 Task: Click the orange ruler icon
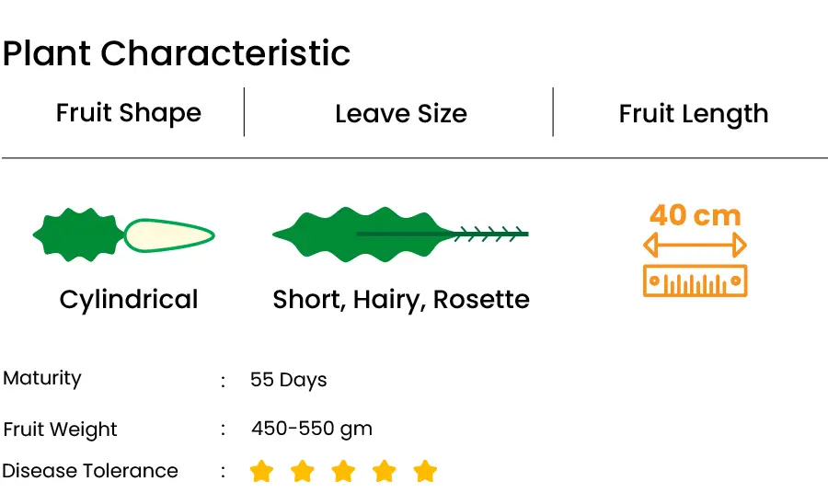[x=695, y=281]
